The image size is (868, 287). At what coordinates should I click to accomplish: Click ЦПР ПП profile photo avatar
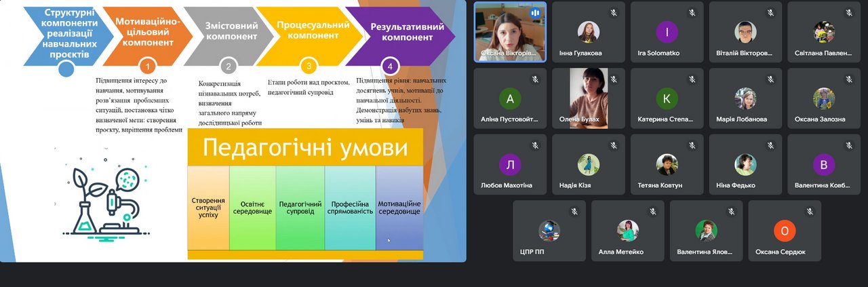[549, 231]
